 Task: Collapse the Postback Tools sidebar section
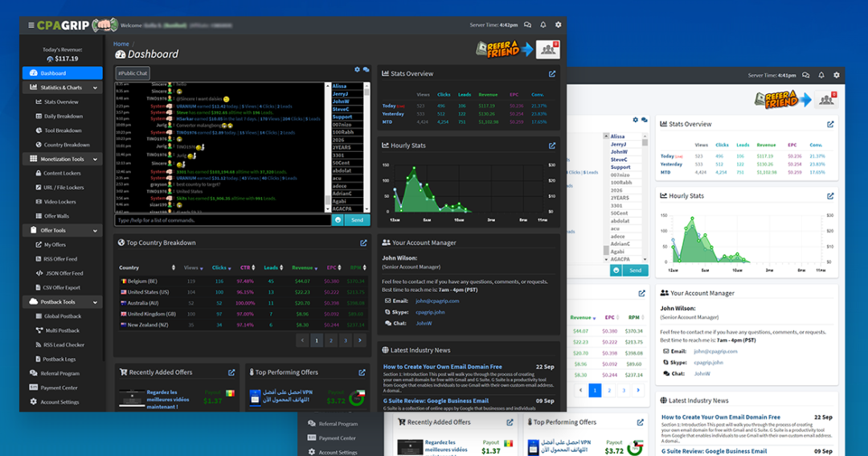(96, 302)
